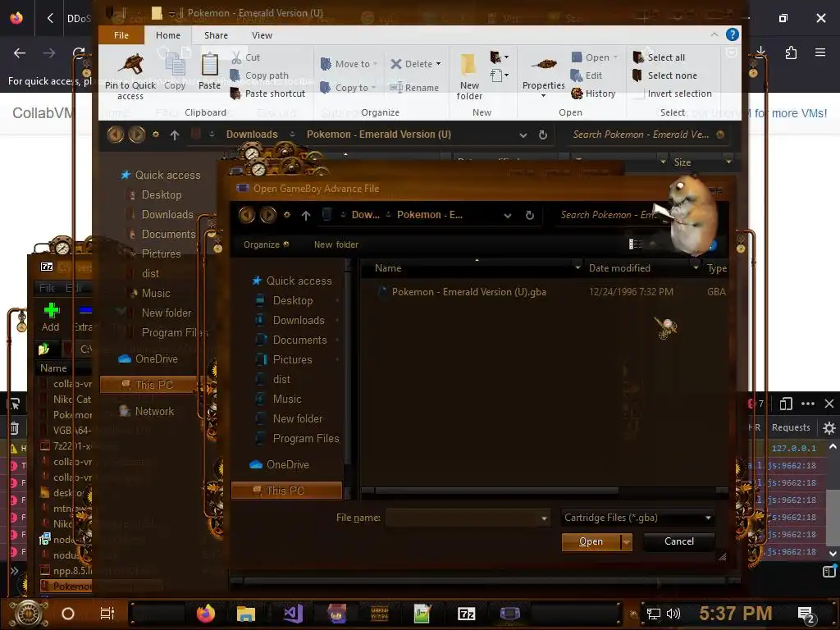Click New folder in Explorer ribbon
The width and height of the screenshot is (840, 630).
point(469,76)
